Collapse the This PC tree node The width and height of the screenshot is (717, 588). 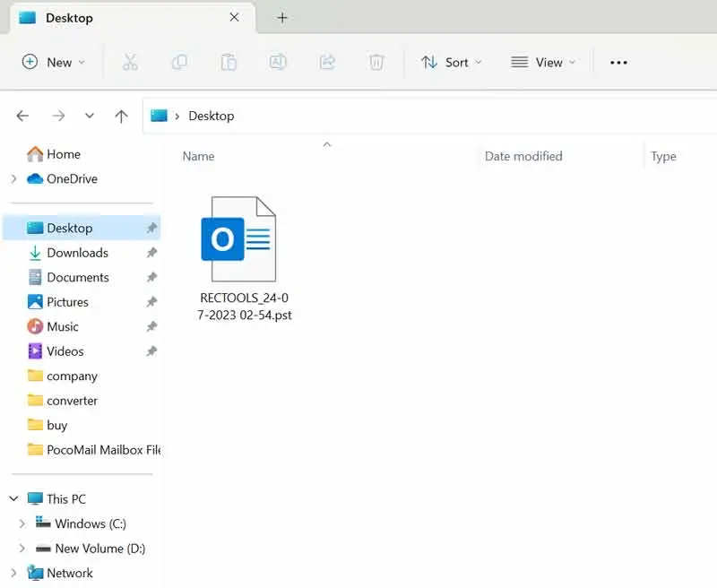13,499
